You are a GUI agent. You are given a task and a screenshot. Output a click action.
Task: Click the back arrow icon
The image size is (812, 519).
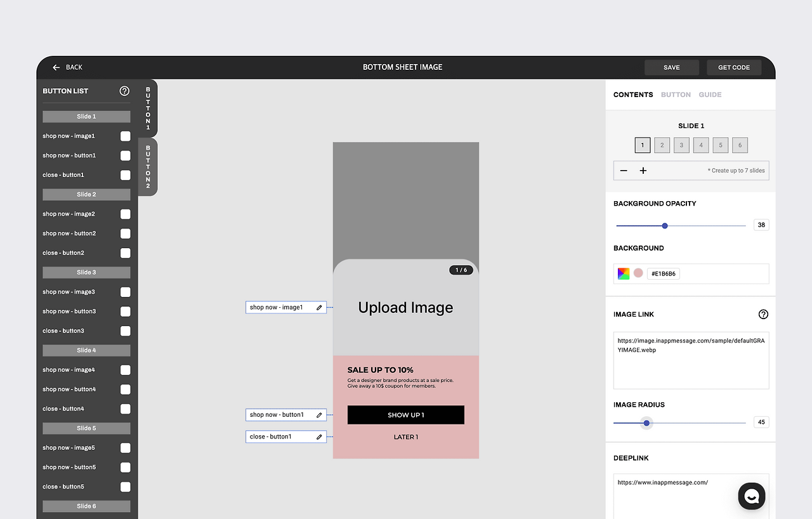click(x=56, y=67)
